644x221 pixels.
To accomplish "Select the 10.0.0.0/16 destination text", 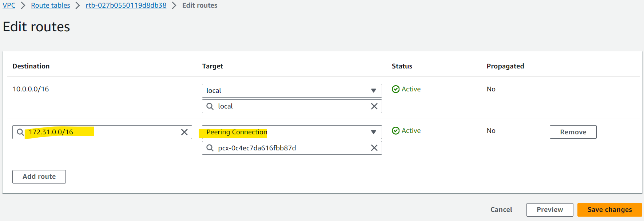I will click(x=31, y=89).
